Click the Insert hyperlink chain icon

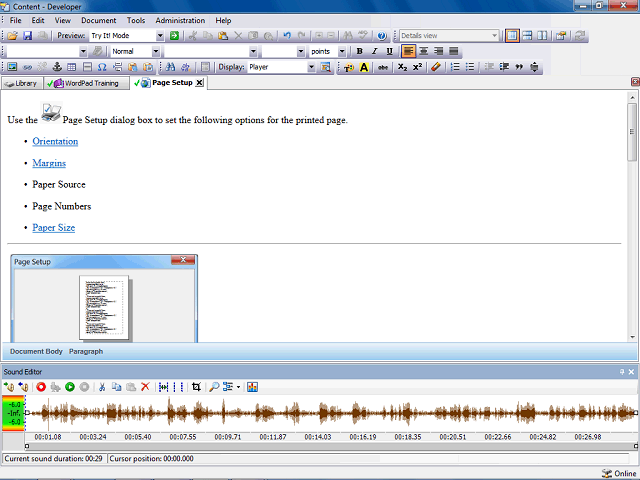pyautogui.click(x=27, y=67)
